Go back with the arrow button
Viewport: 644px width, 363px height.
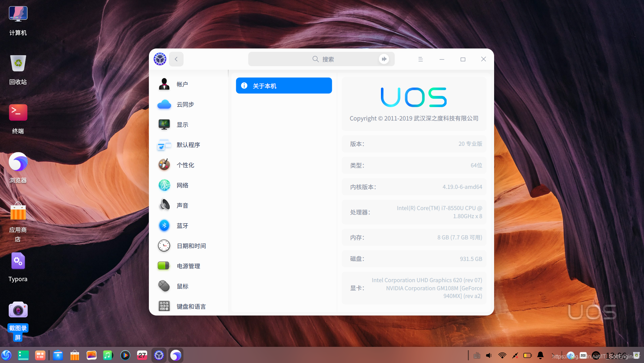[176, 59]
